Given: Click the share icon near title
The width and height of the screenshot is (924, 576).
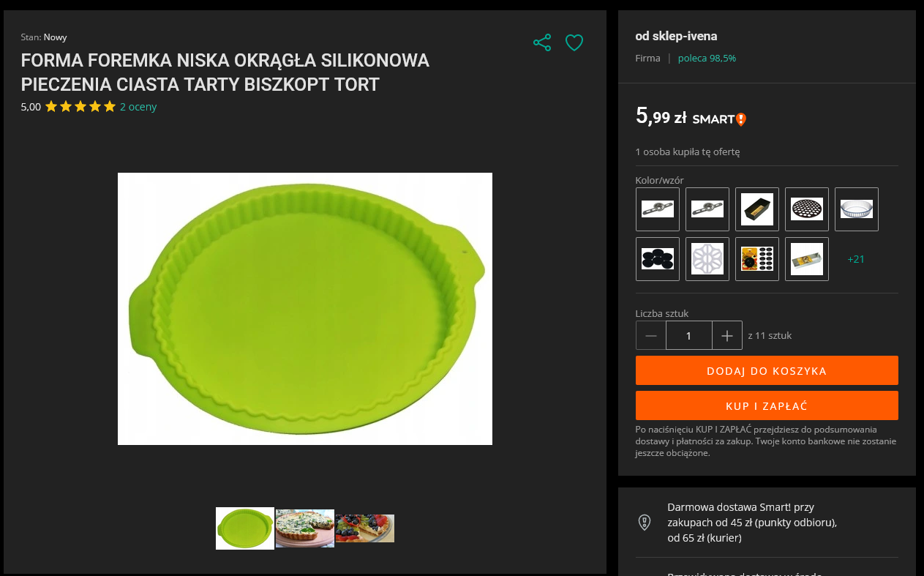Looking at the screenshot, I should click(542, 42).
